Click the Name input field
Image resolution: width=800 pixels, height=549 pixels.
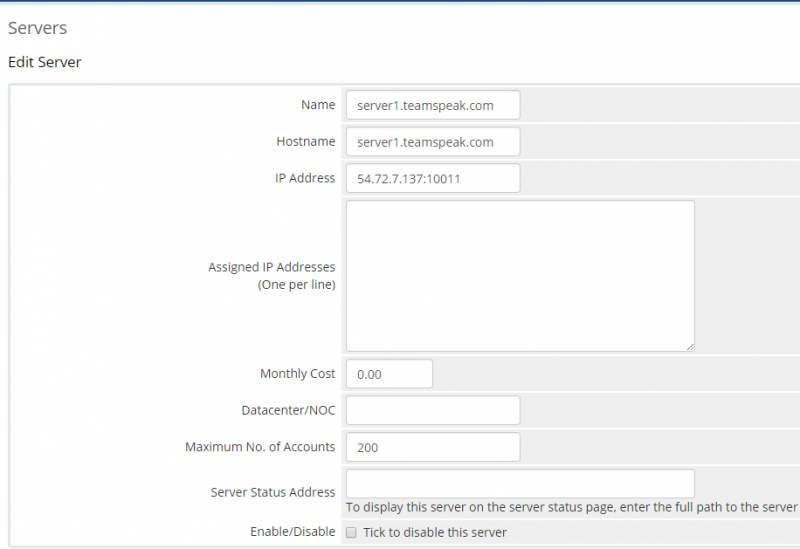coord(433,105)
